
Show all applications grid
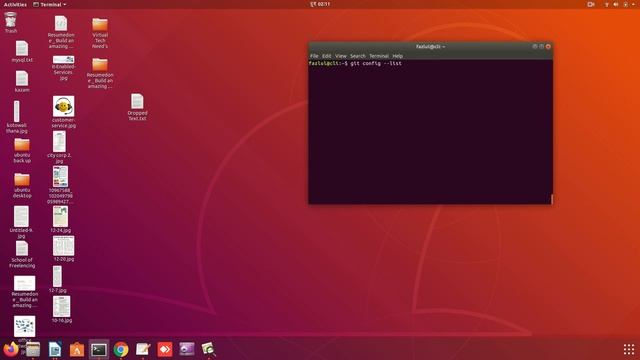pos(629,349)
